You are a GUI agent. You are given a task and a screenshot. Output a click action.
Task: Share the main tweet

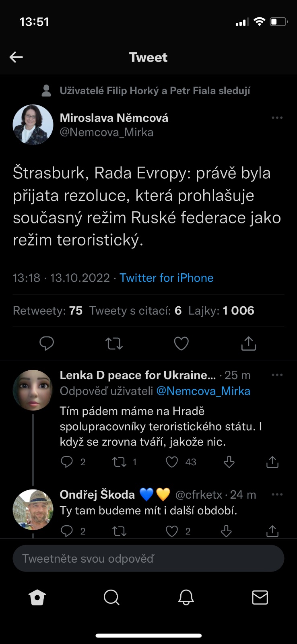(x=248, y=343)
